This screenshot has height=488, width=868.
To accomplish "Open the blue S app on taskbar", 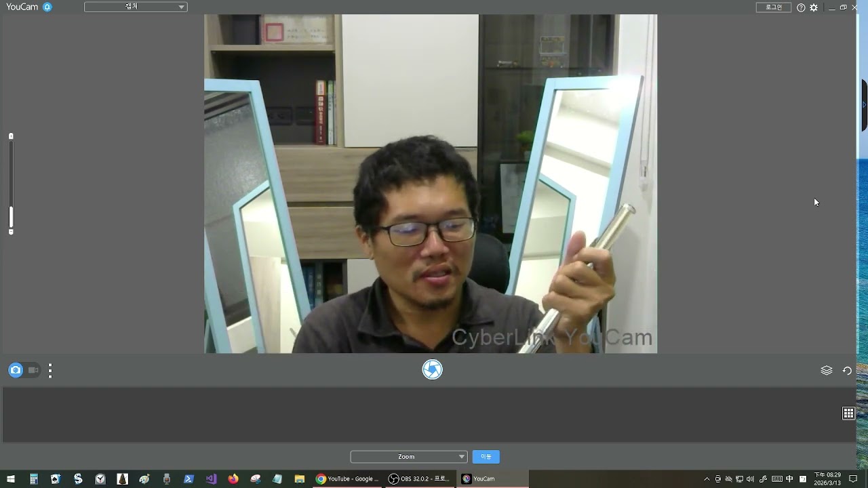I will point(78,479).
